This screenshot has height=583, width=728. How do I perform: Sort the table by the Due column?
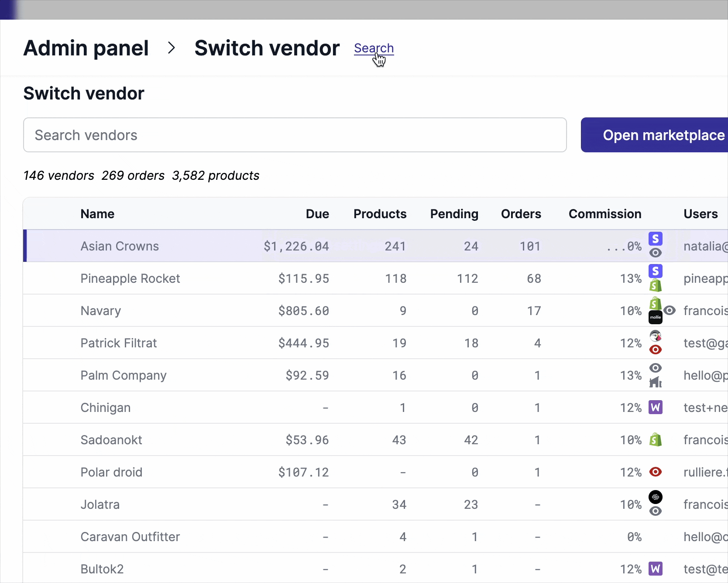(317, 214)
